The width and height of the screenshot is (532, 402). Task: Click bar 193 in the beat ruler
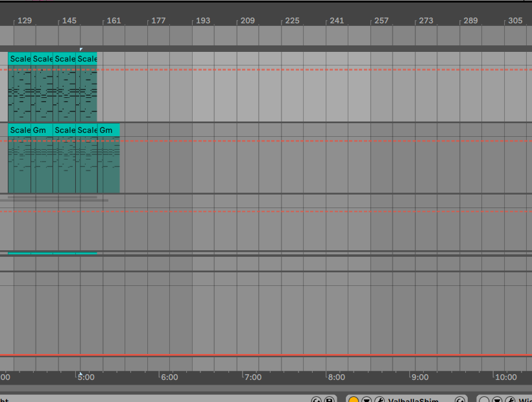pyautogui.click(x=203, y=21)
